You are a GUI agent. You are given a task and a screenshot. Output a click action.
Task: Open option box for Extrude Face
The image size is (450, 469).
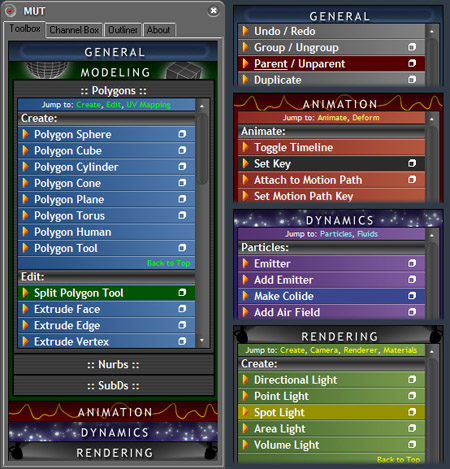(182, 309)
